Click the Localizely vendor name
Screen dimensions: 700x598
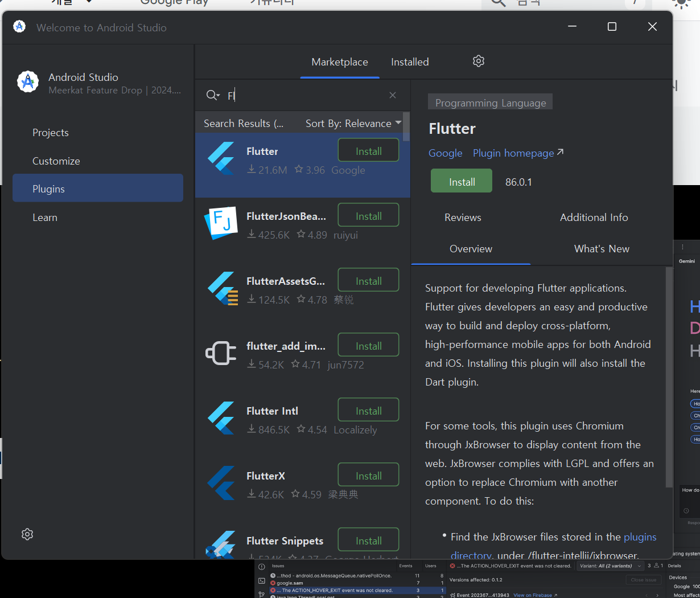(x=355, y=429)
